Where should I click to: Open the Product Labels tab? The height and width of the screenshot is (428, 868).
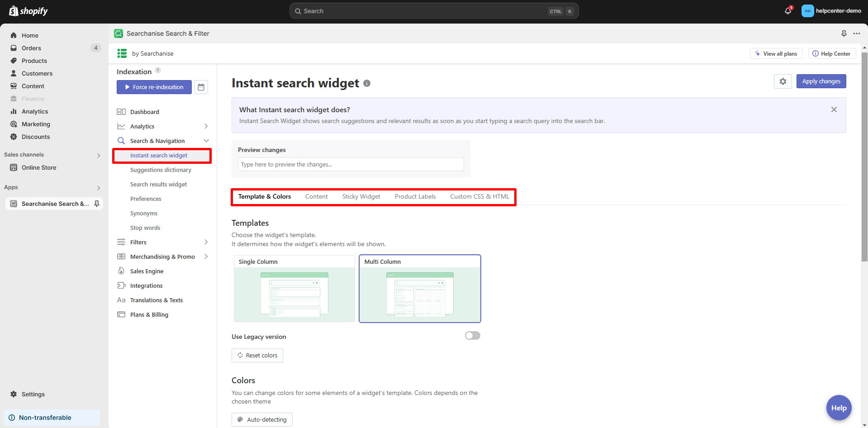coord(415,196)
